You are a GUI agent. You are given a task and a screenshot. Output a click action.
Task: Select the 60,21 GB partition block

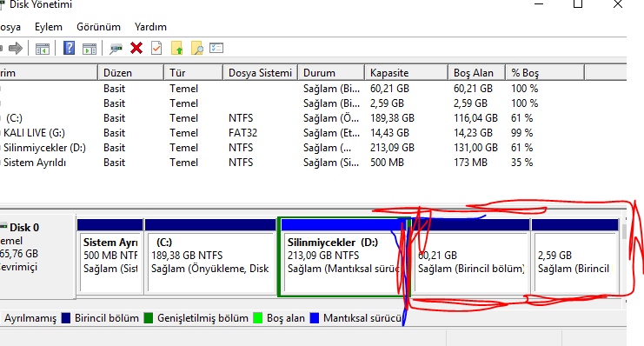pyautogui.click(x=471, y=256)
